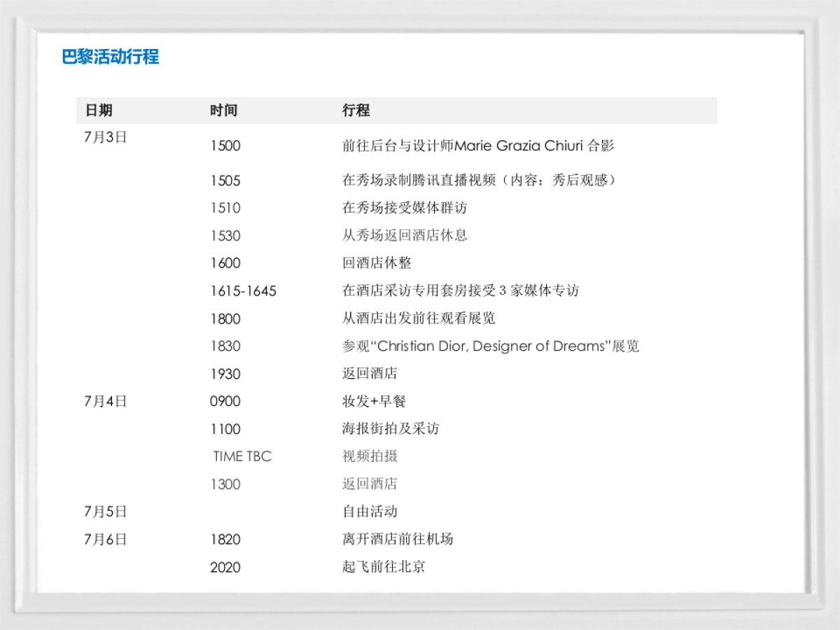Screen dimensions: 840x630
Task: Click the 海报街拍及采访 itinerary entry
Action: pyautogui.click(x=391, y=428)
